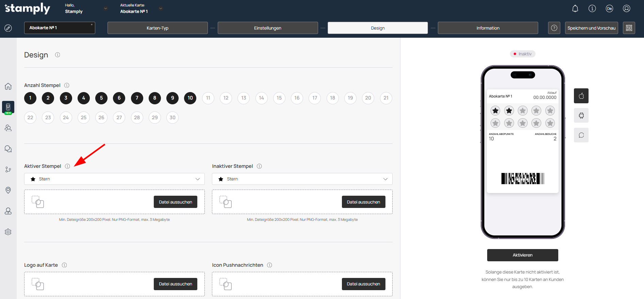Click the Abokarte Nº 1 name field
The image size is (644, 299).
click(x=60, y=28)
